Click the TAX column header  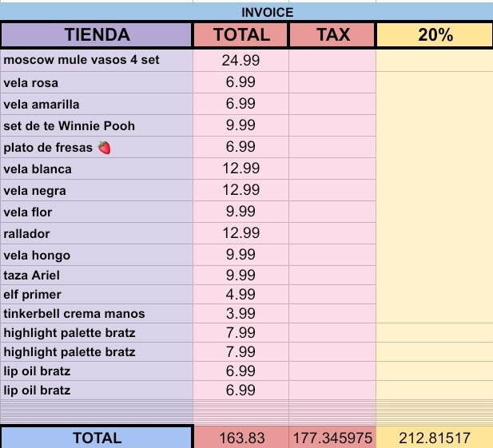click(x=332, y=34)
